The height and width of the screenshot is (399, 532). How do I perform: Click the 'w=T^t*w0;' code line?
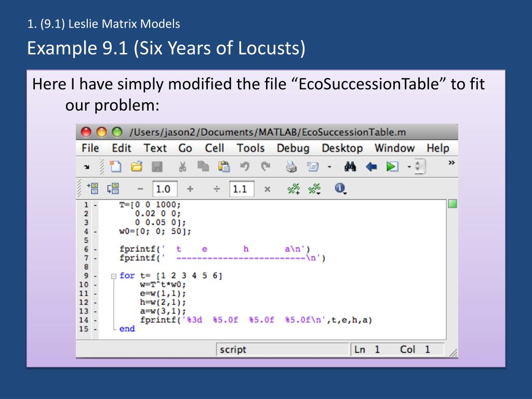pos(163,285)
